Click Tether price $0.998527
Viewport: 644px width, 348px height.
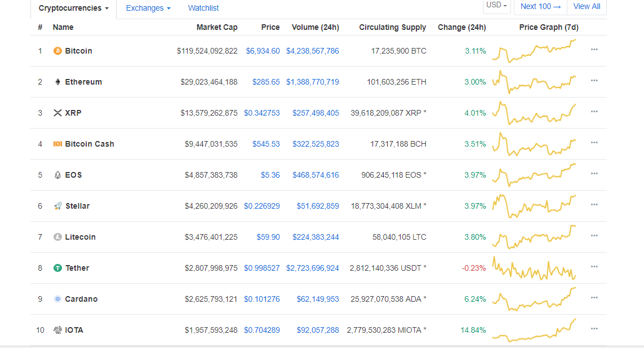click(261, 268)
